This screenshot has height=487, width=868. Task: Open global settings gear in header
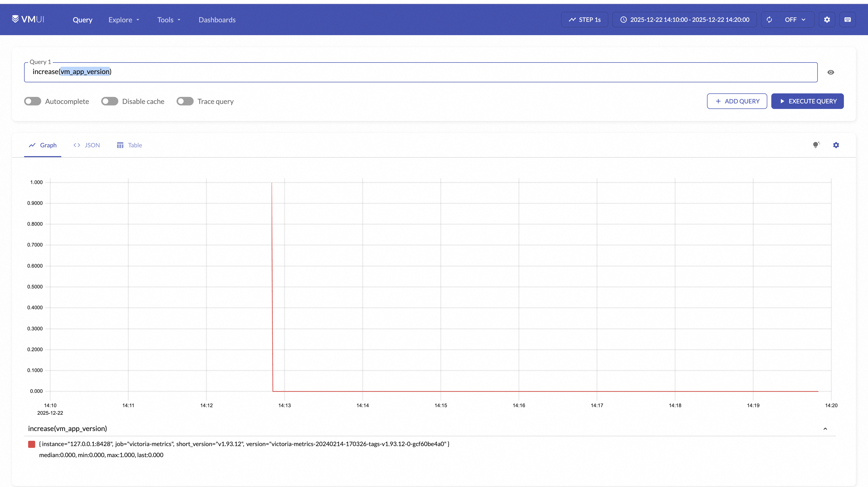pos(827,20)
